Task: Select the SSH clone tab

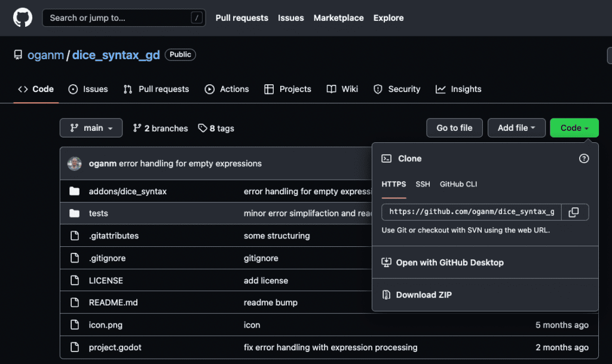Action: (x=423, y=184)
